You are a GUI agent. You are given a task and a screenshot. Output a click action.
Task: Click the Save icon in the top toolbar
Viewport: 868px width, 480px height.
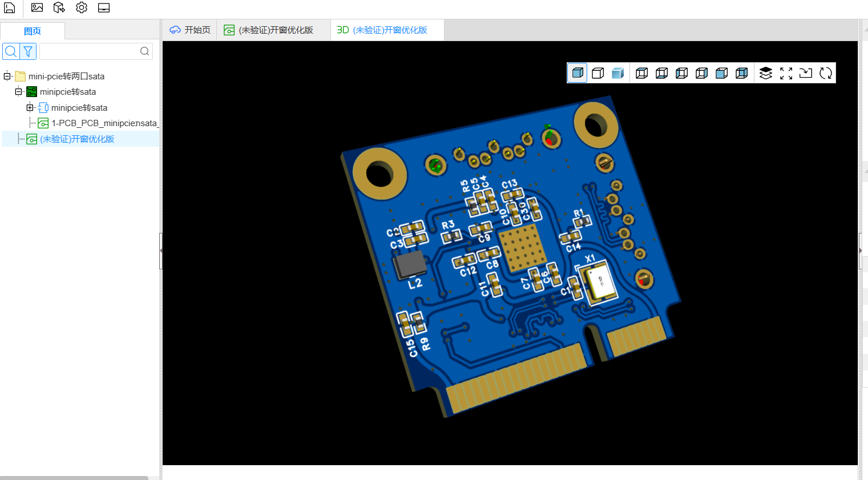(x=10, y=7)
